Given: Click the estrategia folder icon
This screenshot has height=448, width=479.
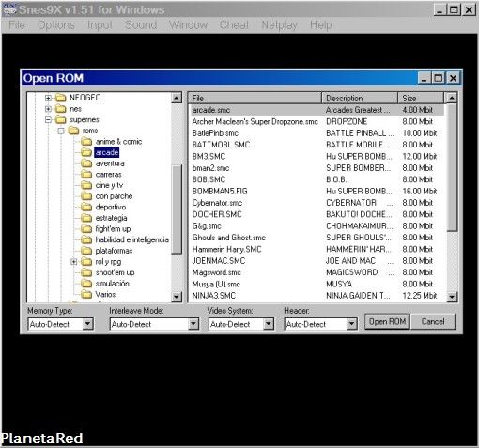Looking at the screenshot, I should click(x=86, y=218).
